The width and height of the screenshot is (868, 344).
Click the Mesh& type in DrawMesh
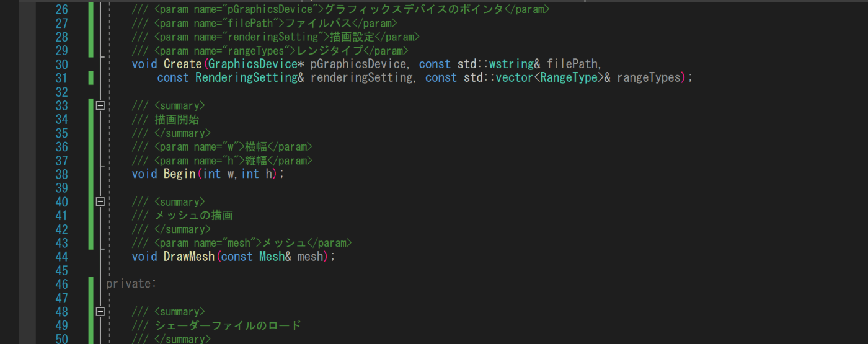[275, 257]
